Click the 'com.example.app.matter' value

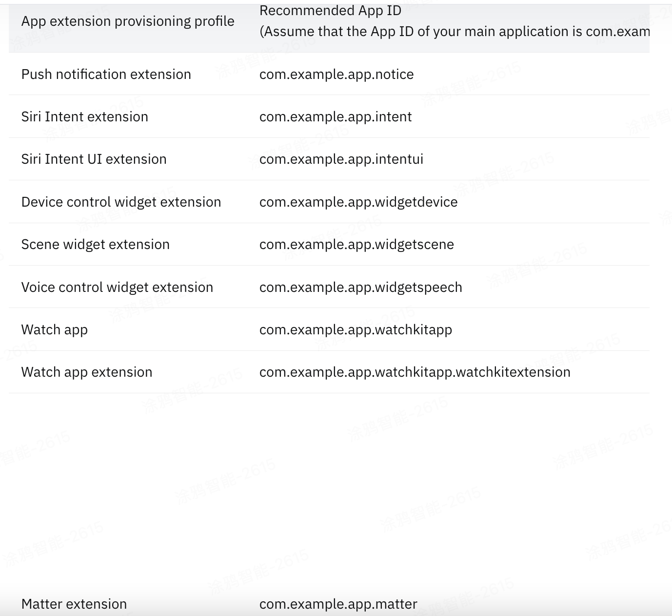click(338, 604)
